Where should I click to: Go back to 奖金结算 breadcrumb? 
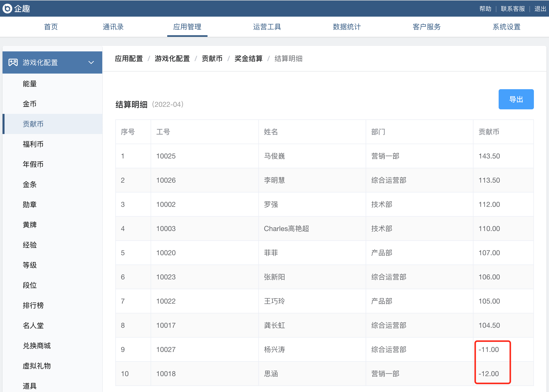[248, 59]
